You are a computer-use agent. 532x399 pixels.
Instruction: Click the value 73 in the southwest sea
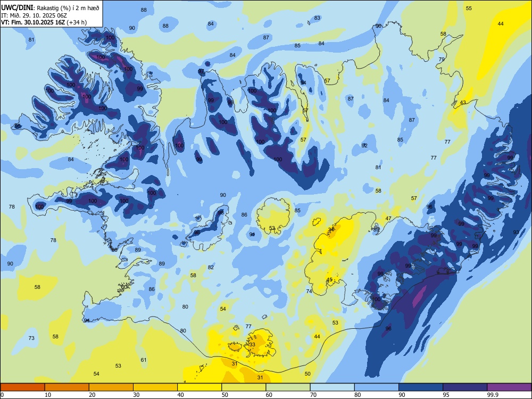pyautogui.click(x=31, y=338)
